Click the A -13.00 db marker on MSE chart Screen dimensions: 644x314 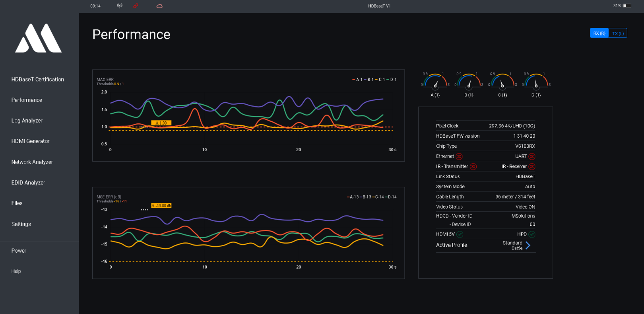(x=161, y=206)
